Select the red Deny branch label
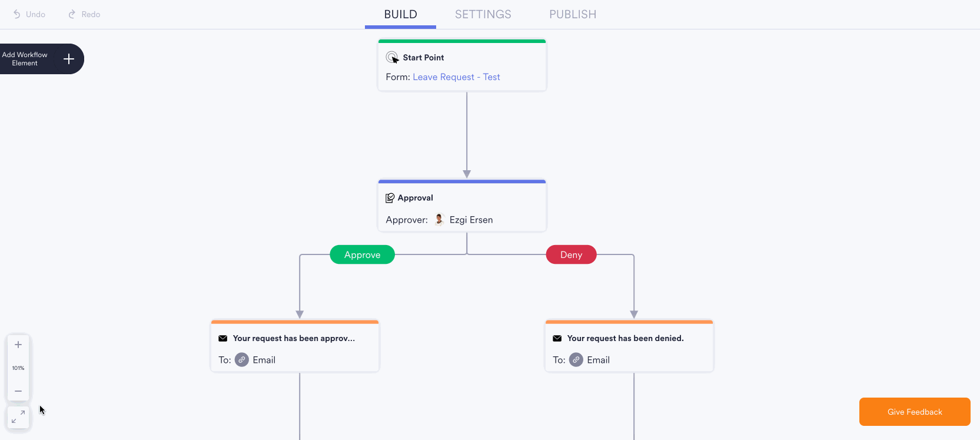 point(570,254)
